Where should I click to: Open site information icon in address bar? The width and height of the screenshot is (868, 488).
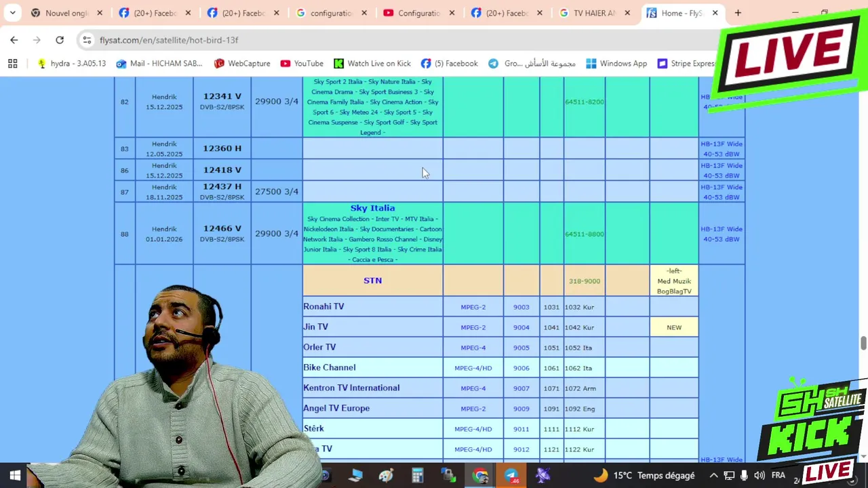[87, 40]
